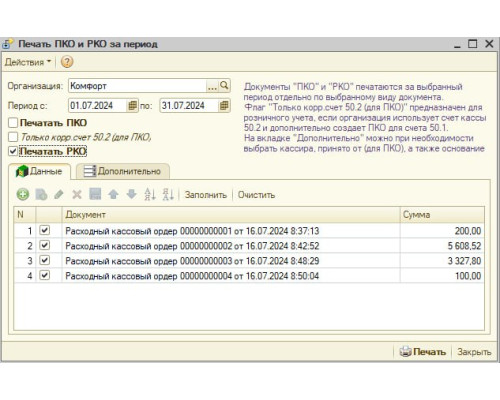Click the Sort descending icon

coord(168,194)
